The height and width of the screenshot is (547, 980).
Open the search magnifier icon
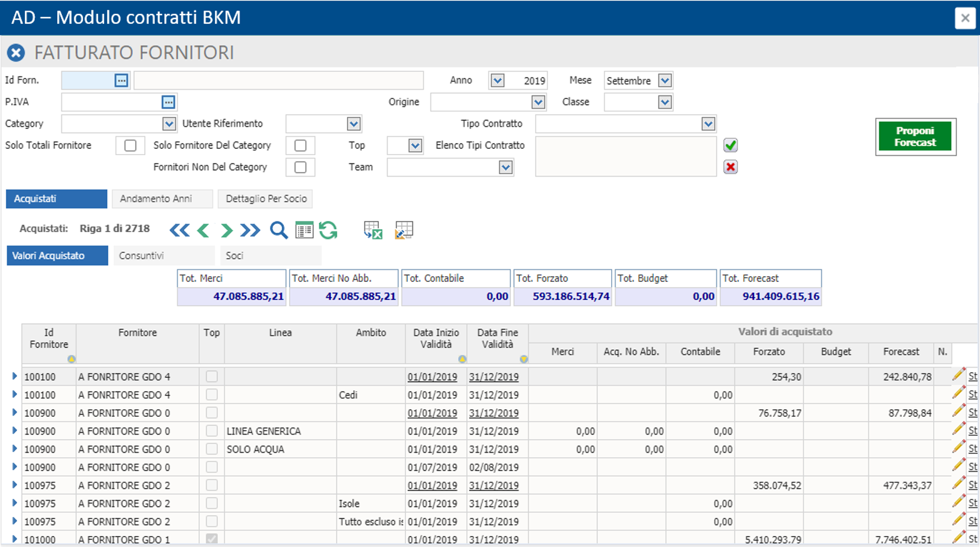(x=279, y=230)
